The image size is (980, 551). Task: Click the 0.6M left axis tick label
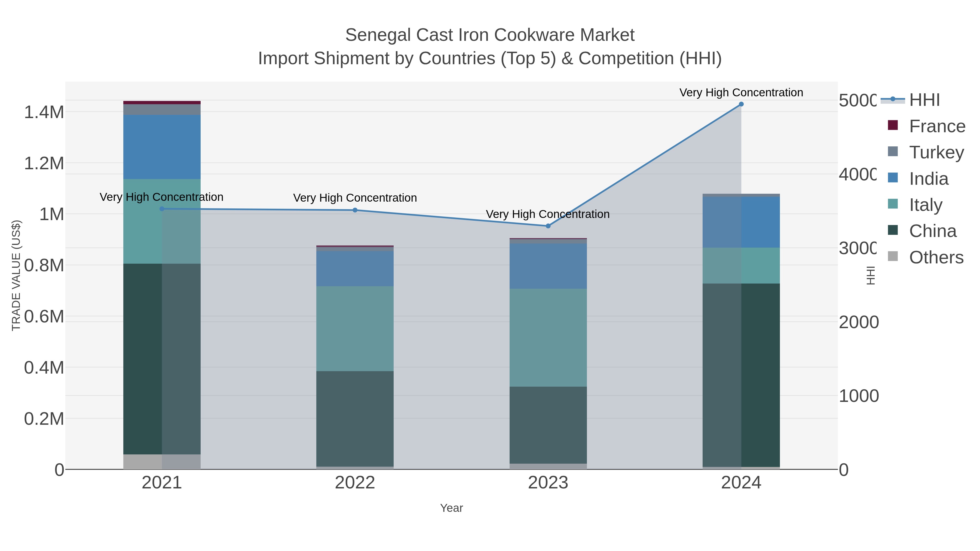point(44,316)
